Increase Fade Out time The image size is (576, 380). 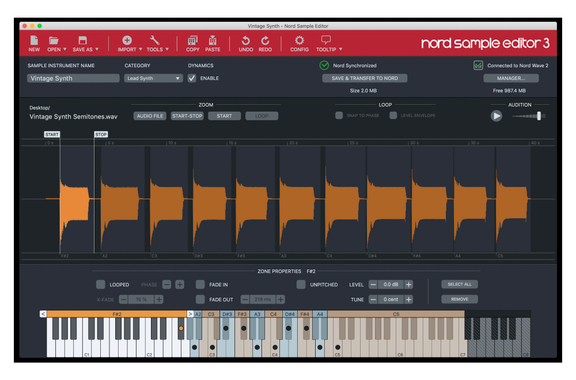[281, 300]
